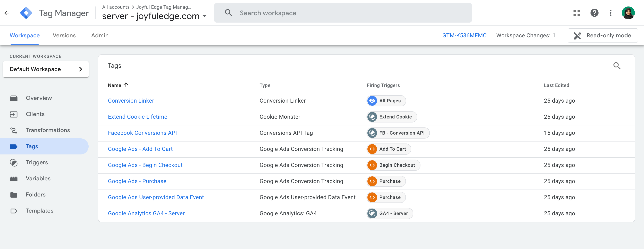Click the Tags sidebar icon
This screenshot has height=249, width=644.
click(x=13, y=147)
